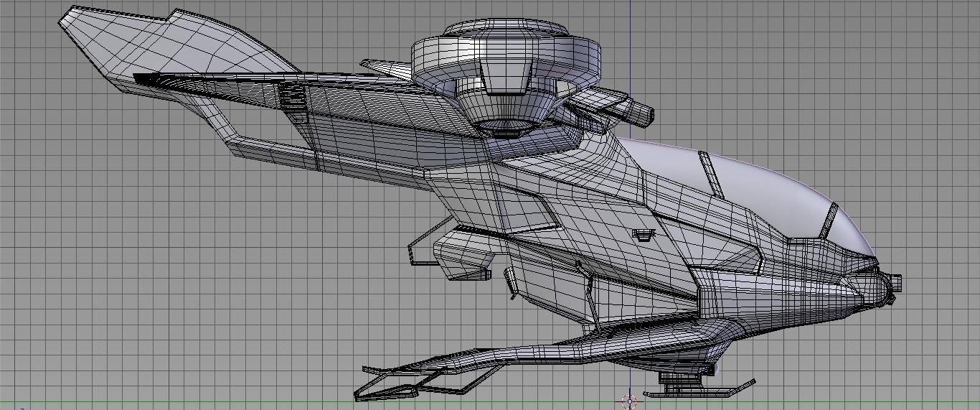
Task: Click the 3D cursor crosshair near the landing skid
Action: (x=629, y=401)
